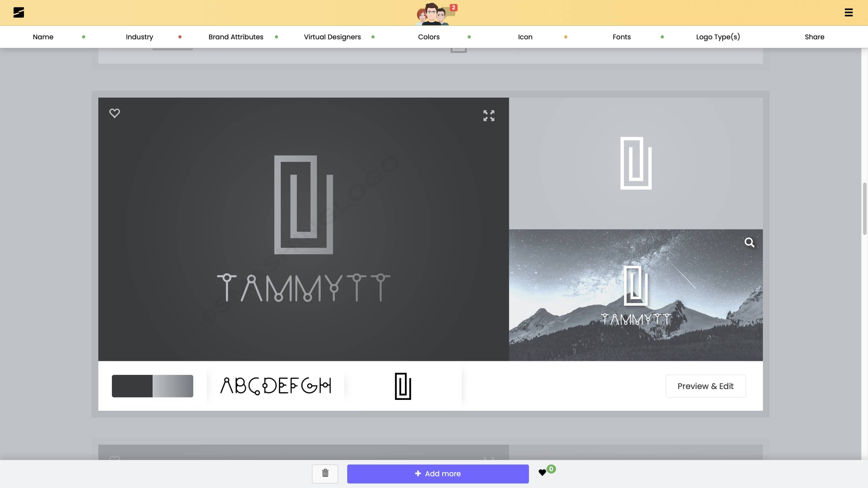The height and width of the screenshot is (488, 868).
Task: Open designer chat via the avatar notification icon
Action: click(435, 14)
